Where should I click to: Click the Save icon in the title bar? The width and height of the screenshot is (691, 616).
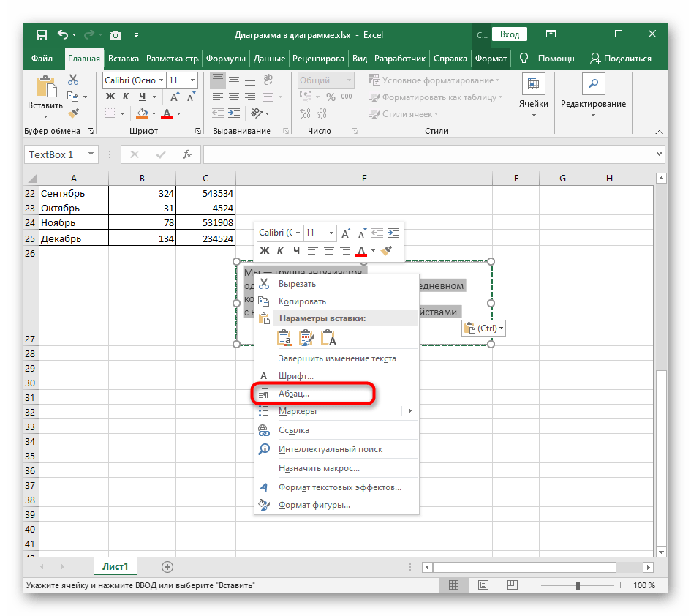pyautogui.click(x=41, y=34)
